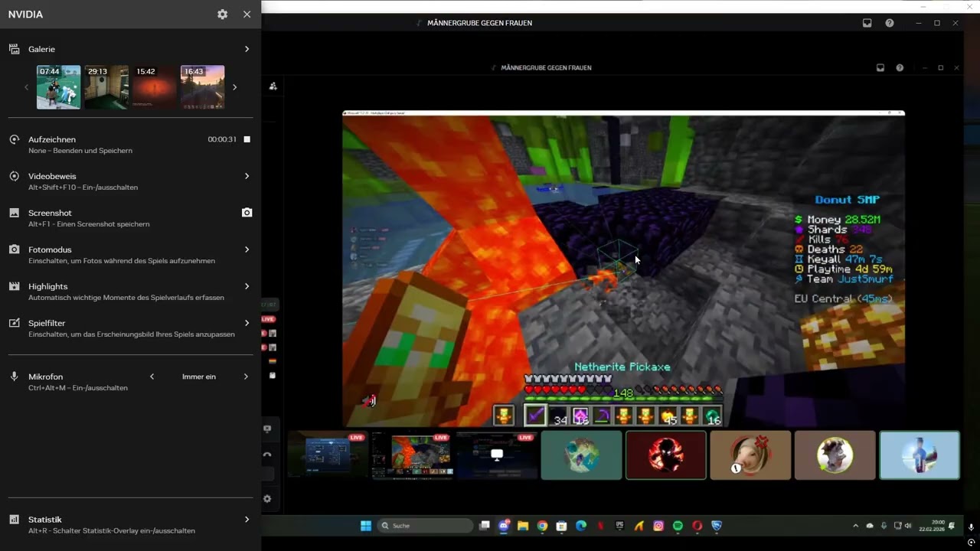Open Spotify from taskbar

[x=678, y=526]
